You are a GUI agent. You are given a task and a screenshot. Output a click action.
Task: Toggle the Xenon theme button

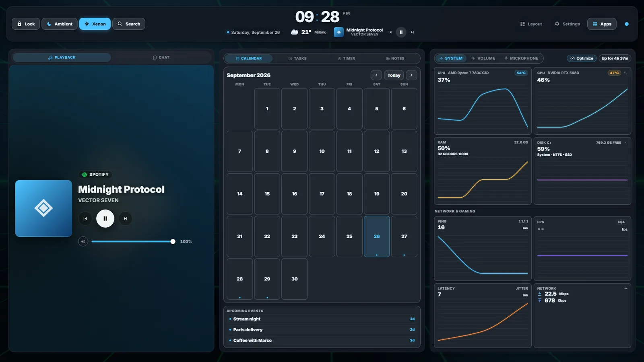click(95, 24)
